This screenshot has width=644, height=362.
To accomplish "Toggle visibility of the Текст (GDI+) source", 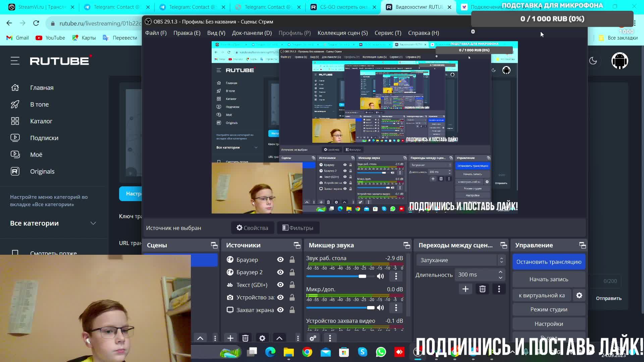I will coord(280,285).
